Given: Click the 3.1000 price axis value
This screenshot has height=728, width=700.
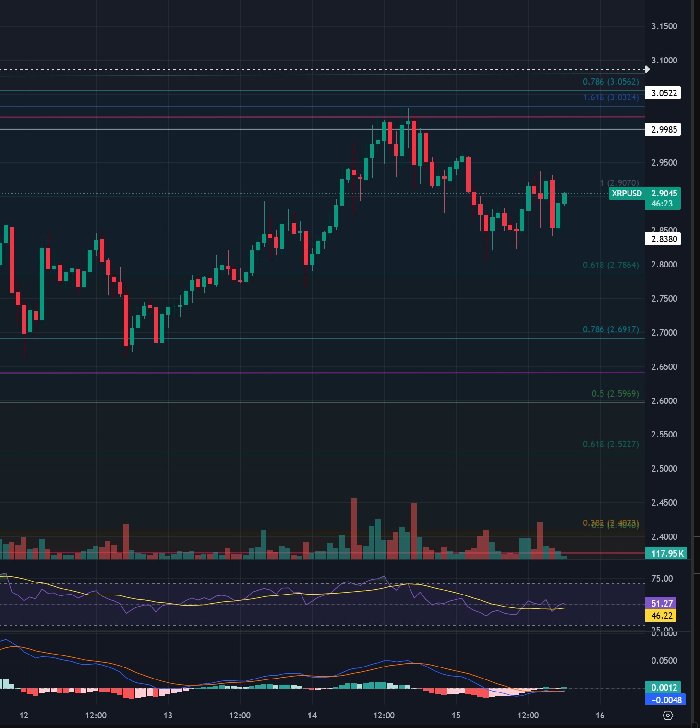Looking at the screenshot, I should point(664,61).
